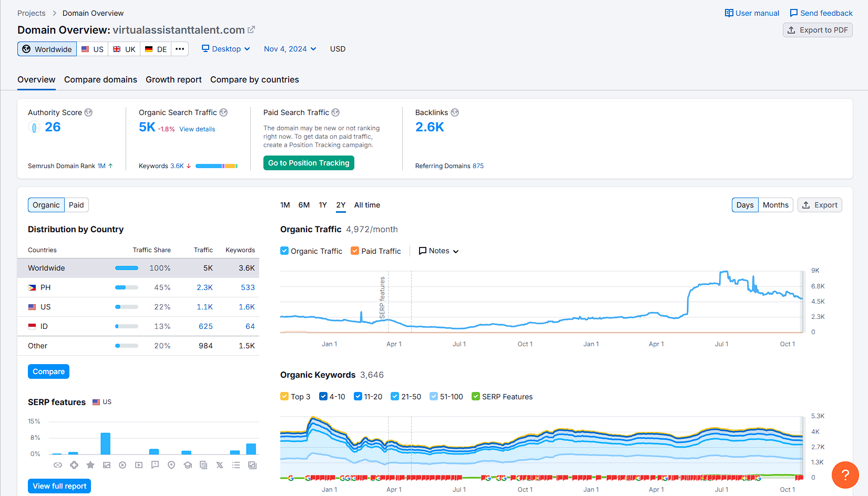Click the PH traffic share bar
This screenshot has width=868, height=496.
click(127, 287)
